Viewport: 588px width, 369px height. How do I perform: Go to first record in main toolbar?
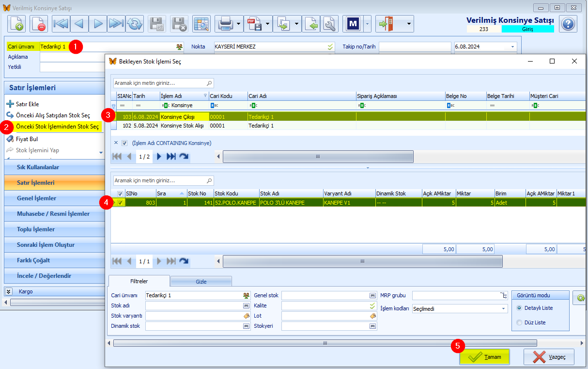[61, 23]
